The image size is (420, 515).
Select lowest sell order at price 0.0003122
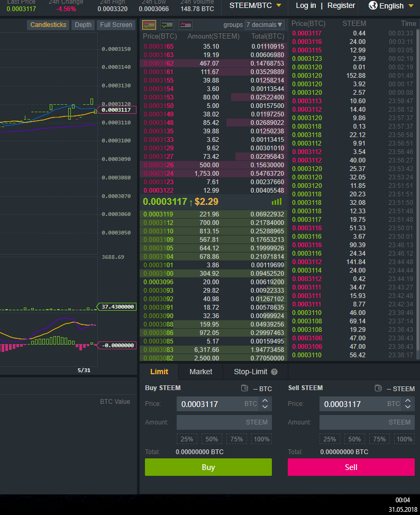pos(214,191)
